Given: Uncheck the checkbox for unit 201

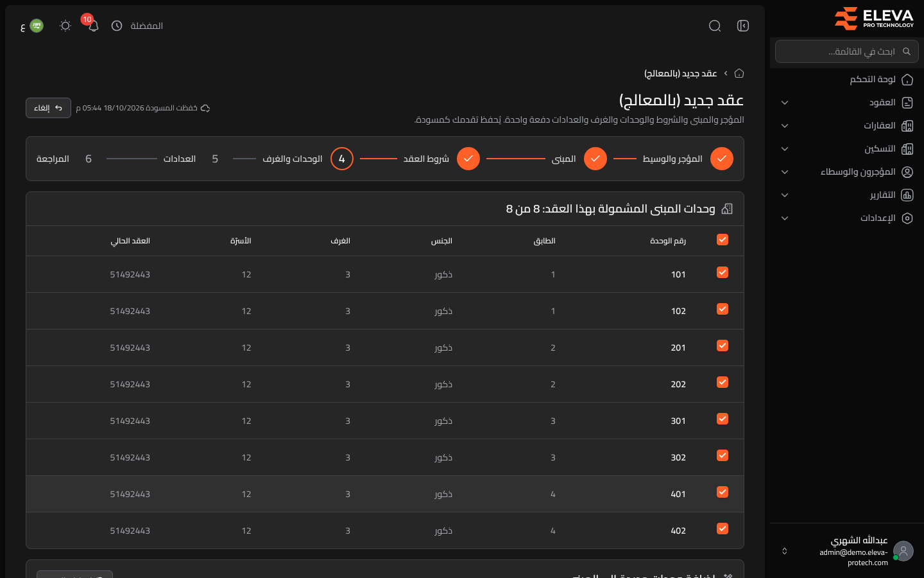Looking at the screenshot, I should click(723, 346).
